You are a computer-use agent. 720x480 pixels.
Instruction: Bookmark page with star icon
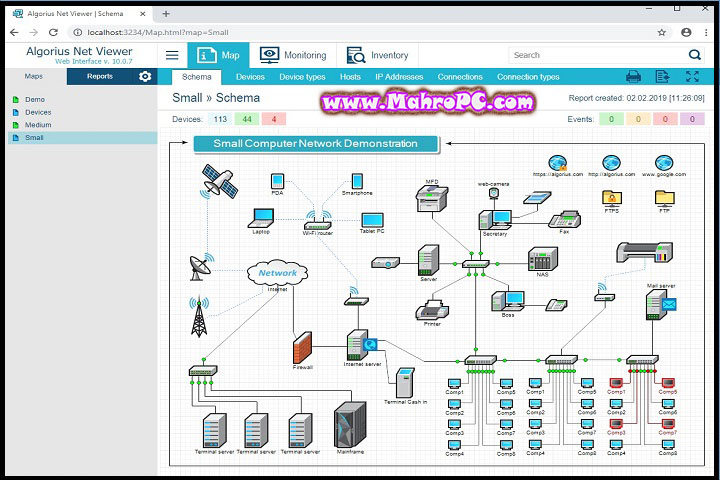tap(662, 32)
